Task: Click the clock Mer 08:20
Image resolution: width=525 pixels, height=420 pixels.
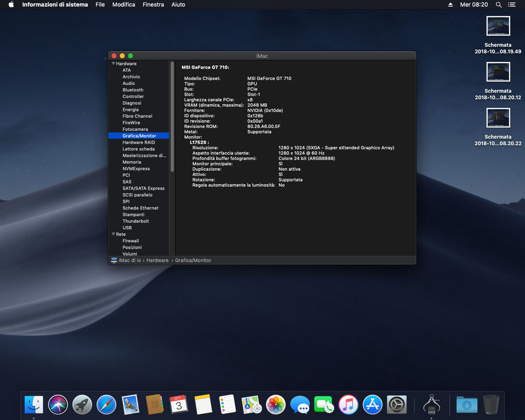Action: tap(474, 5)
